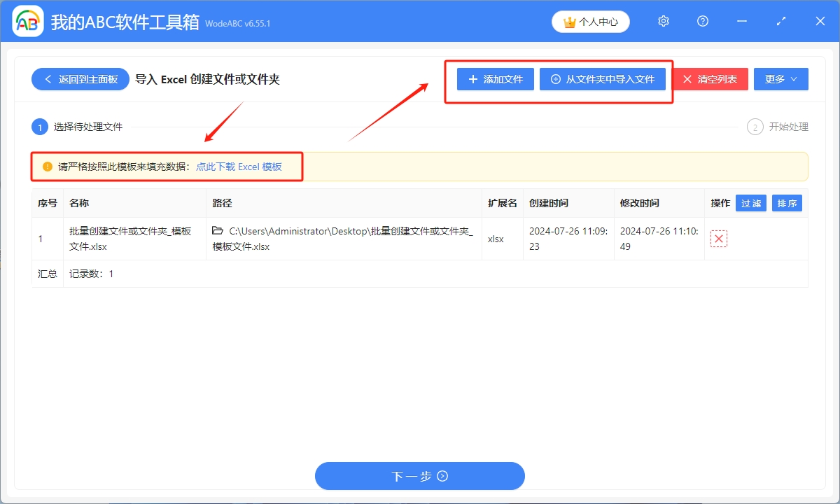The image size is (840, 504).
Task: Click the next-step arrow icon on 下一步
Action: 442,476
